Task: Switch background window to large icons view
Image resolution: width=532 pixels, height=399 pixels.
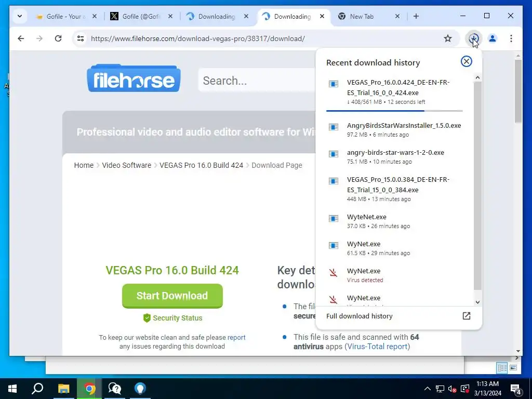Action: tap(513, 368)
